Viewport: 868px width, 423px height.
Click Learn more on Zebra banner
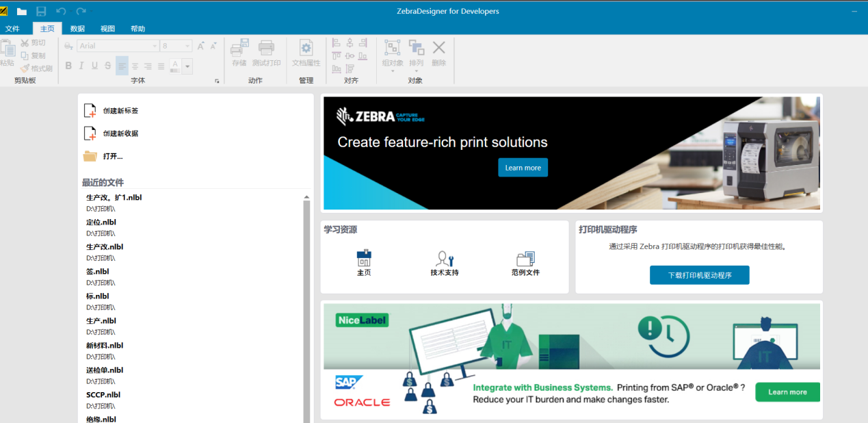coord(523,168)
